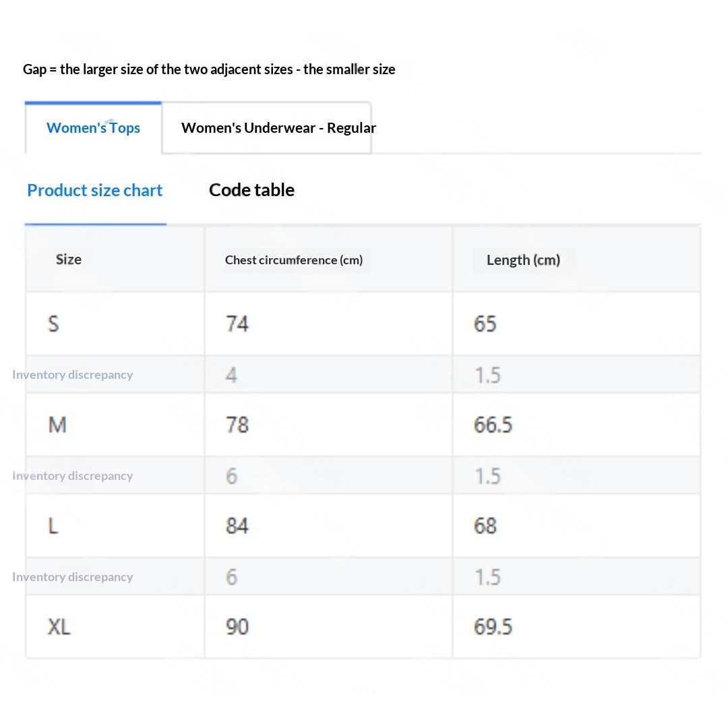Click the Size column header

coord(69,260)
